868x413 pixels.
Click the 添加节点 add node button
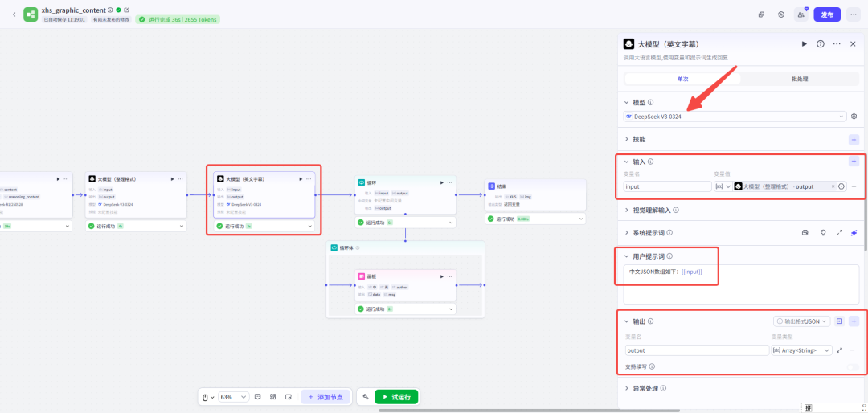(326, 397)
